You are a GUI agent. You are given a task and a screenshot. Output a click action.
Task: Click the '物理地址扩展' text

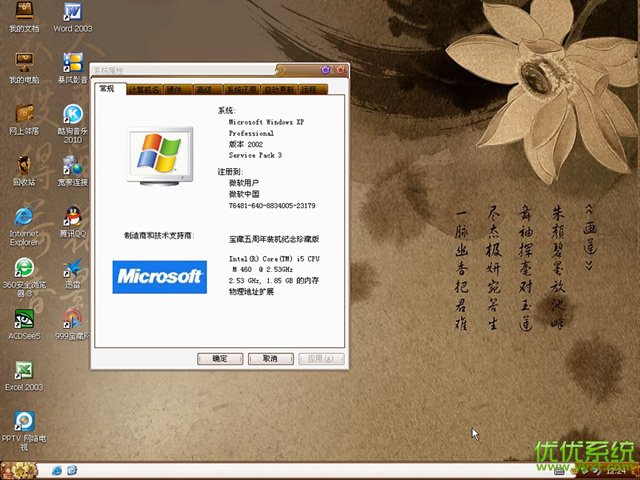[x=251, y=292]
